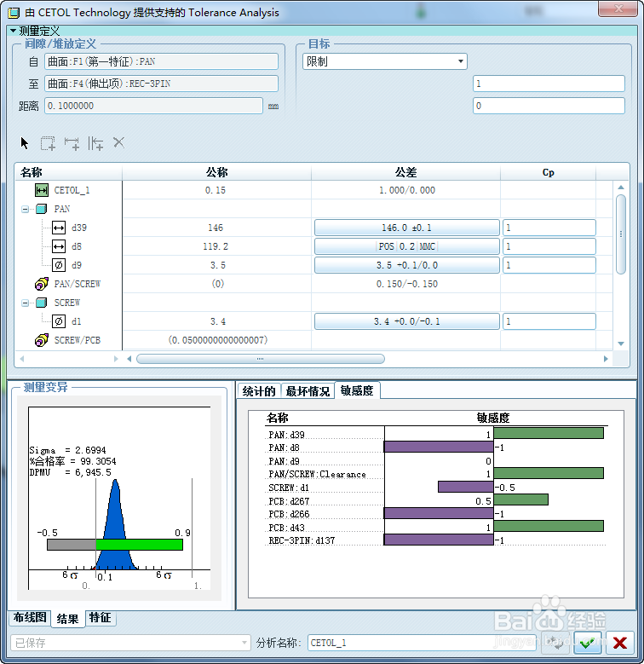Screen dimensions: 644x664
Task: Switch to the 最坏情况 tab
Action: [308, 391]
